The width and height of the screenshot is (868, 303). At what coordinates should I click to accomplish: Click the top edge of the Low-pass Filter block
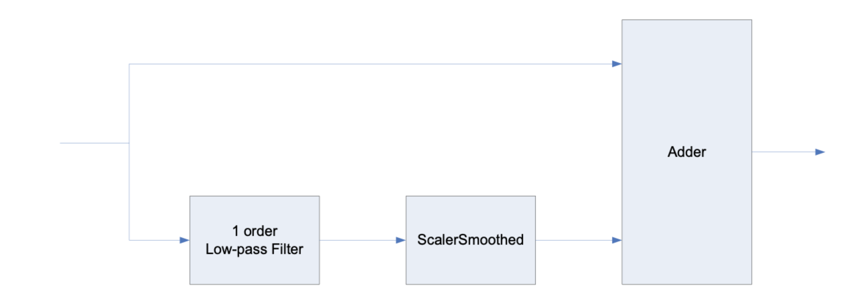coord(255,196)
